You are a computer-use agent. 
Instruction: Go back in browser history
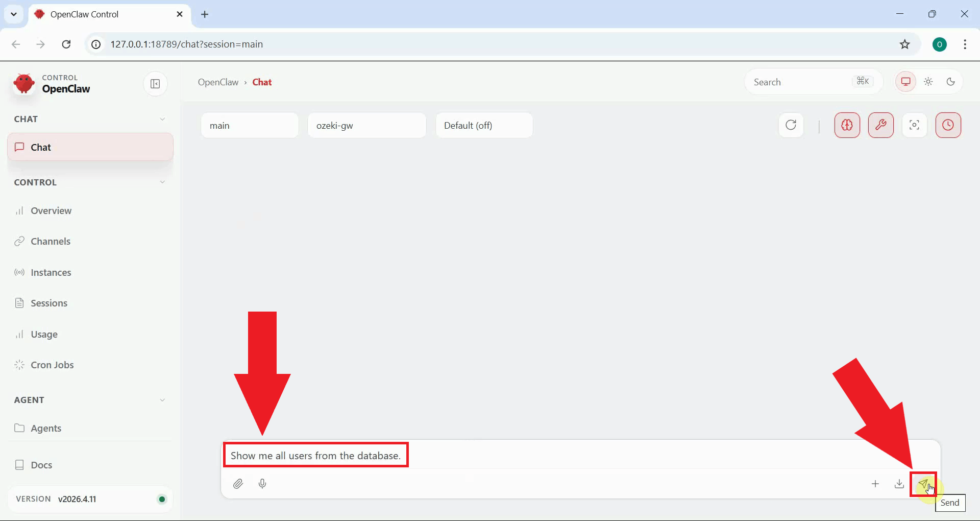tap(16, 44)
